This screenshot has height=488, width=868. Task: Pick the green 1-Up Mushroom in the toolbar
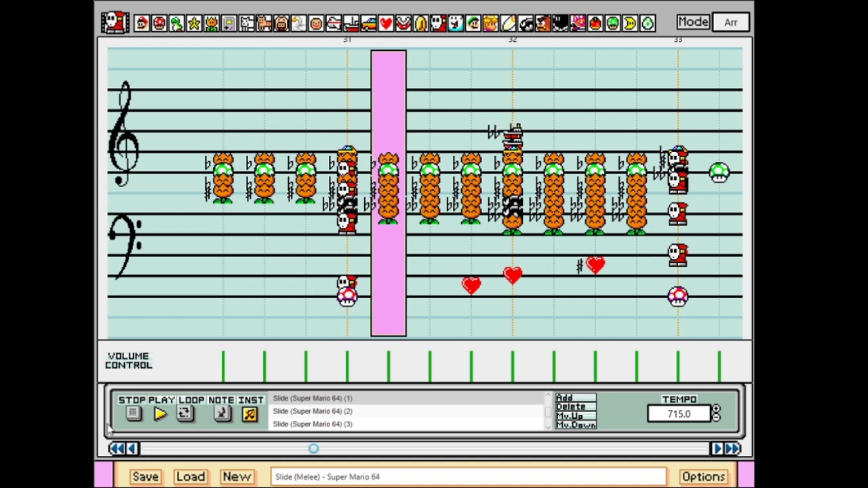click(x=612, y=23)
